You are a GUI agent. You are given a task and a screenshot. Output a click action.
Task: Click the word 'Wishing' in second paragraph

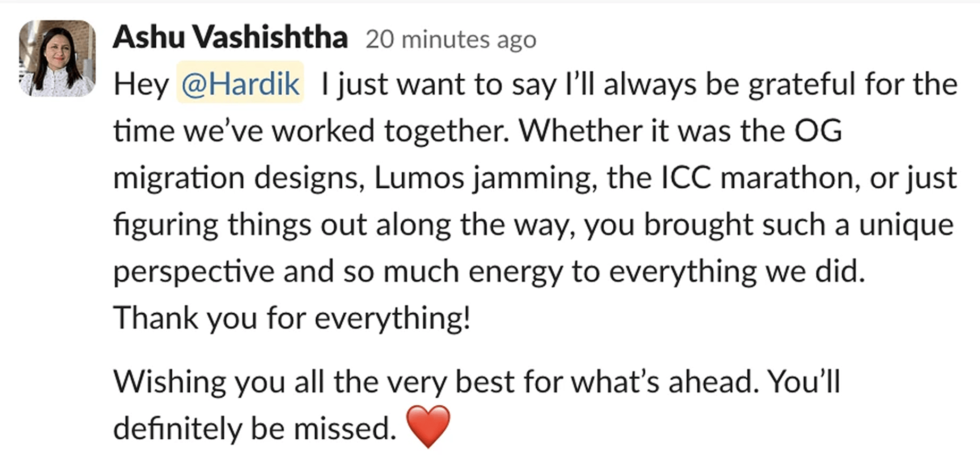[x=170, y=381]
